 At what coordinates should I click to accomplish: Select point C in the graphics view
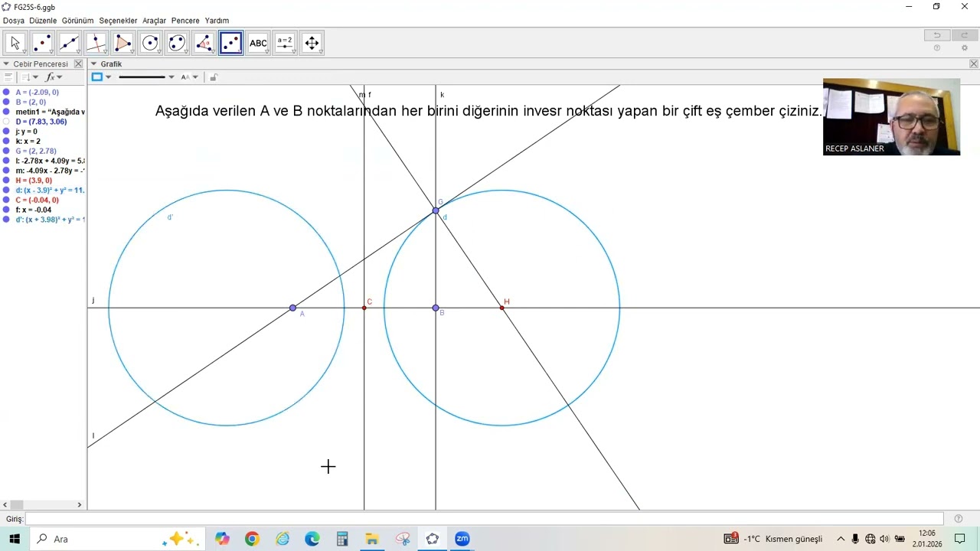point(364,308)
